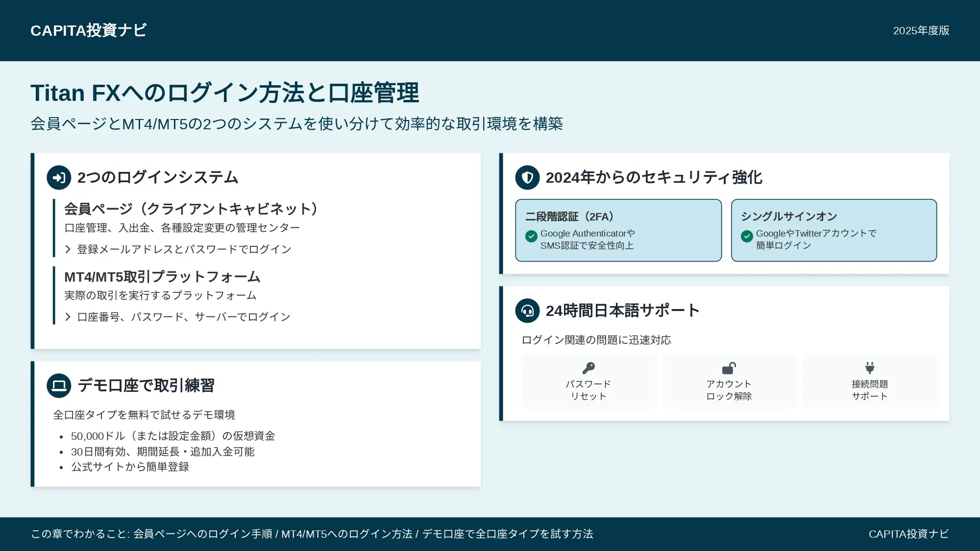Click the text 口座番号、パスワード、サーバーでログイン
This screenshot has height=551, width=980.
pos(184,317)
